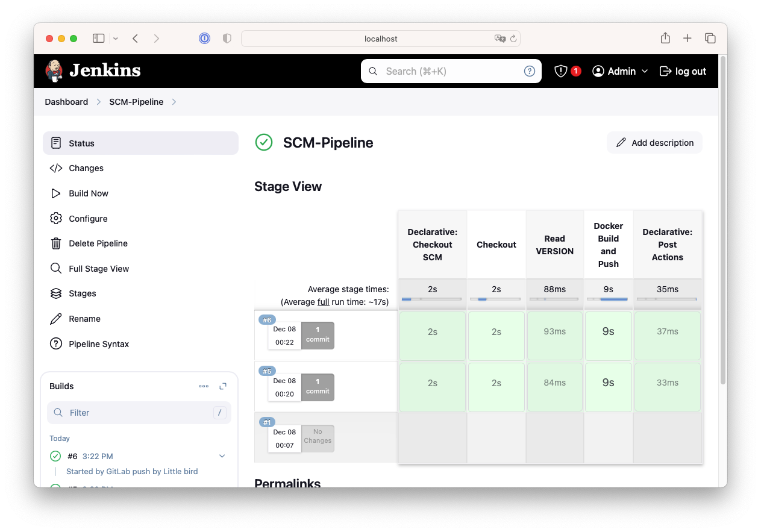Click the page vertical scrollbar
The height and width of the screenshot is (532, 761).
tap(723, 220)
